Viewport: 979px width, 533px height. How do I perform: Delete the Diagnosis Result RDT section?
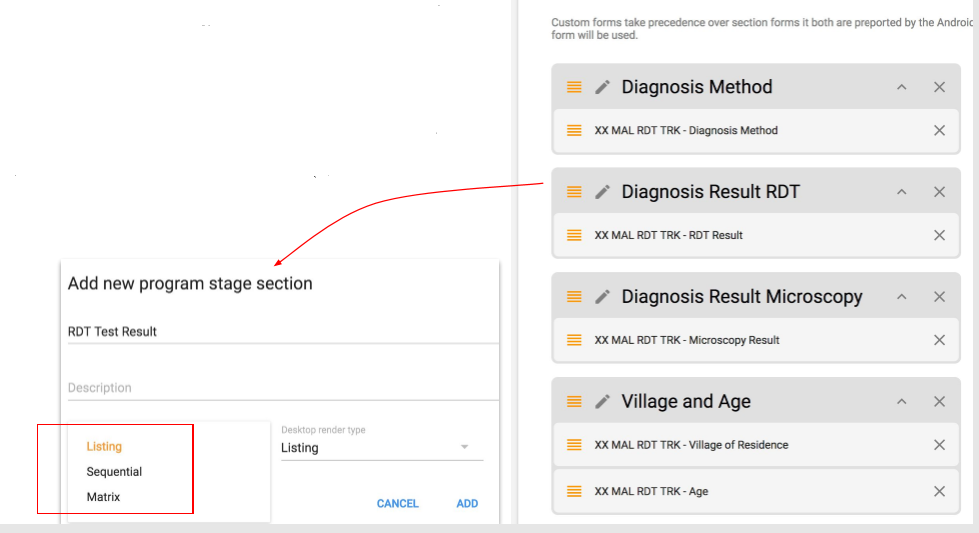[x=939, y=192]
